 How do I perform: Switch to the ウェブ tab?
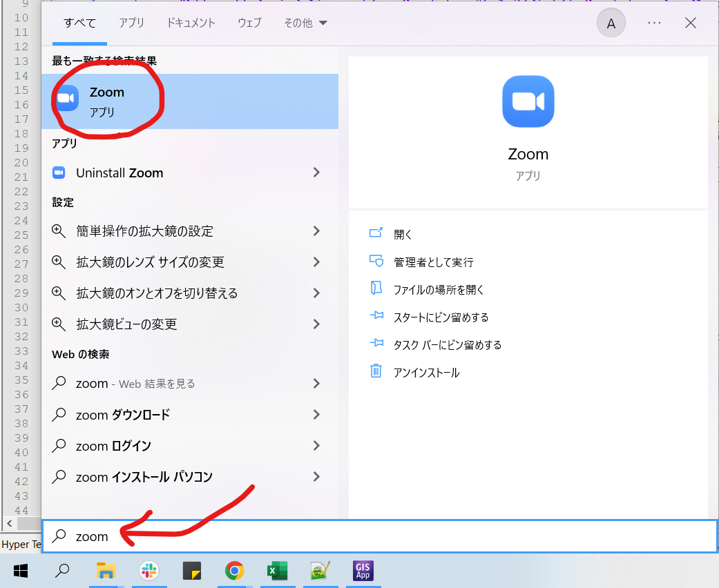[249, 23]
